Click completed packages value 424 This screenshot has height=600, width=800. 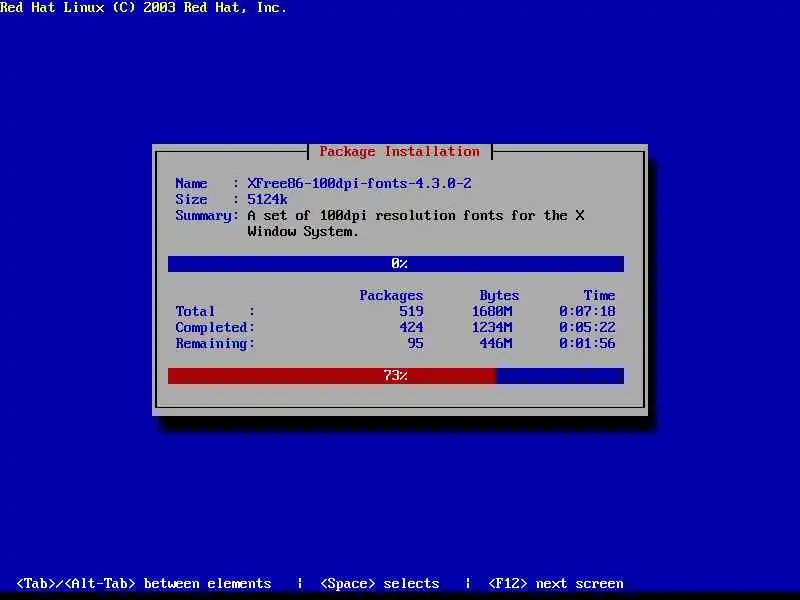(x=411, y=328)
